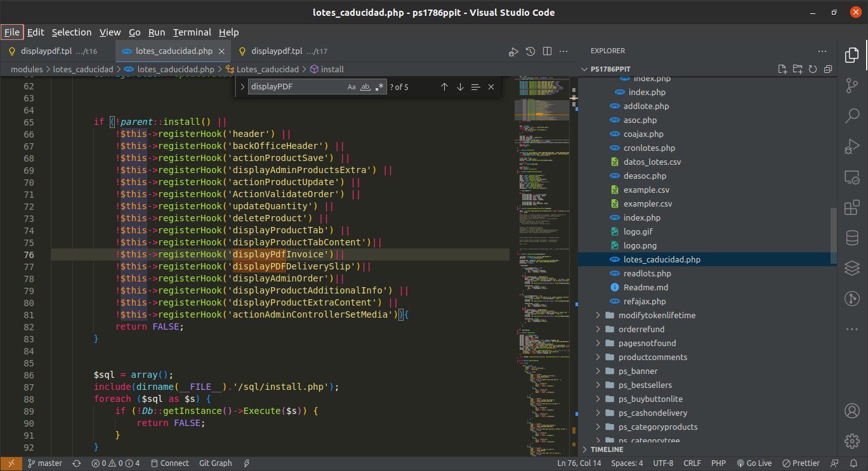
Task: Refresh the Explorer file tree
Action: pos(813,69)
